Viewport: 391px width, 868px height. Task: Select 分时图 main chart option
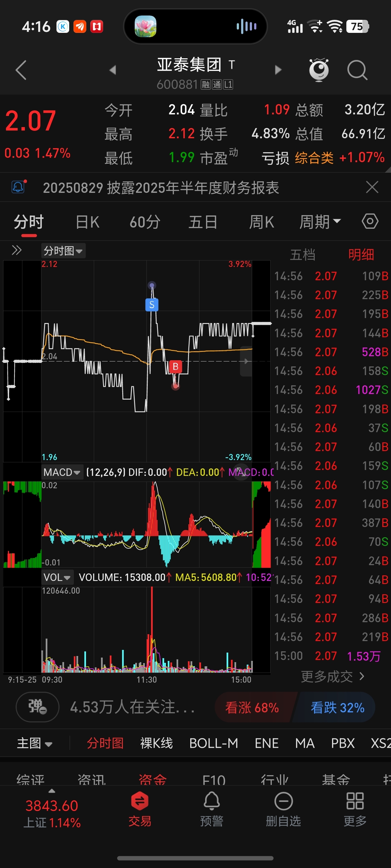click(105, 743)
